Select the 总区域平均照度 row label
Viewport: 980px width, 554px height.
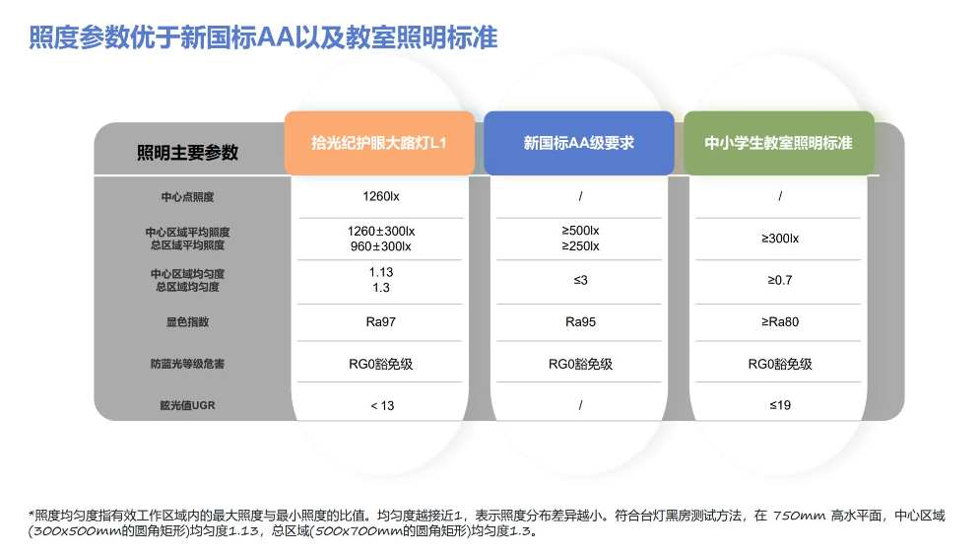(x=187, y=245)
